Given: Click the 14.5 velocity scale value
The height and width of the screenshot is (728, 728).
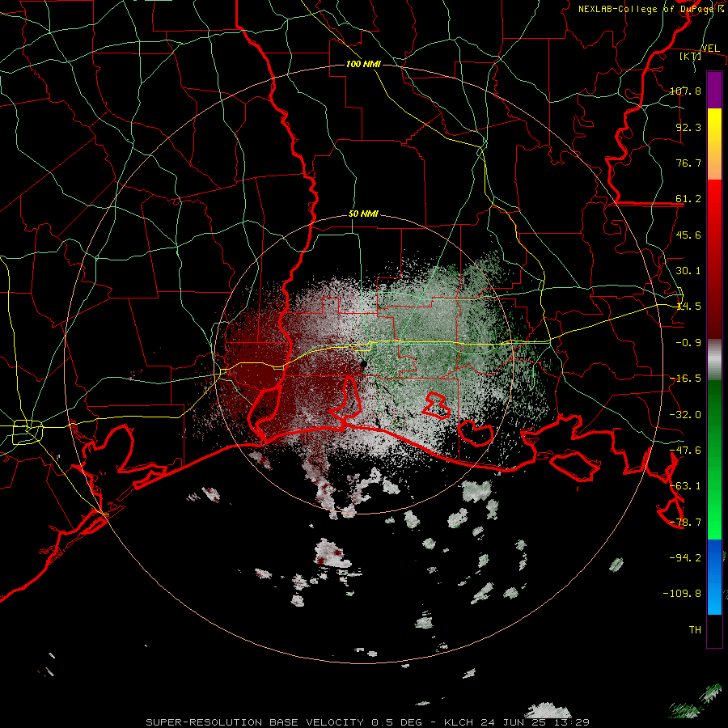Looking at the screenshot, I should [688, 307].
